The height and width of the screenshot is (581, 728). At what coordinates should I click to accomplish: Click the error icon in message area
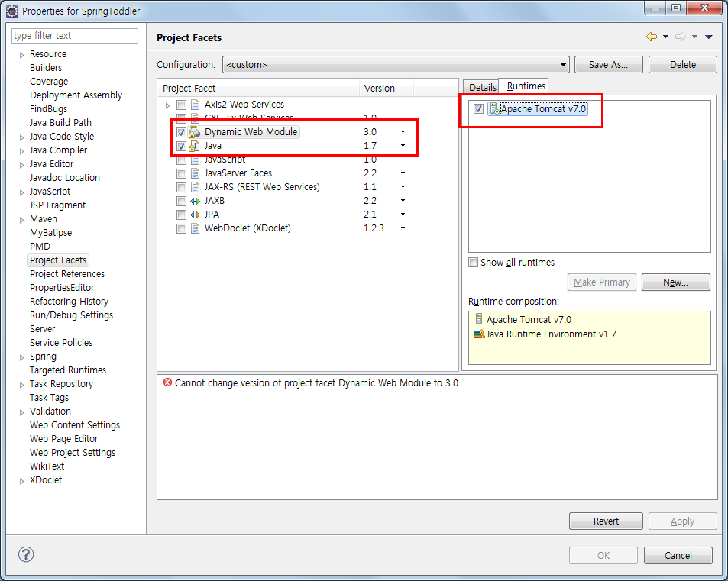click(167, 382)
